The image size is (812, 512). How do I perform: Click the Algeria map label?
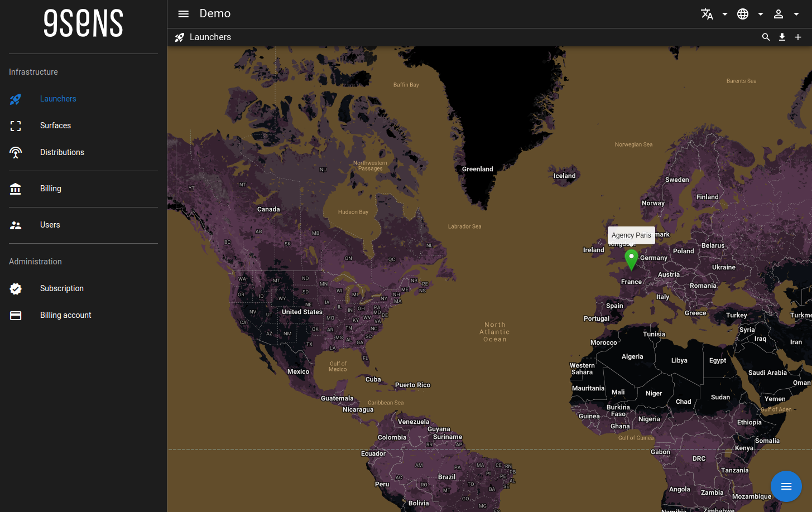[x=632, y=356]
